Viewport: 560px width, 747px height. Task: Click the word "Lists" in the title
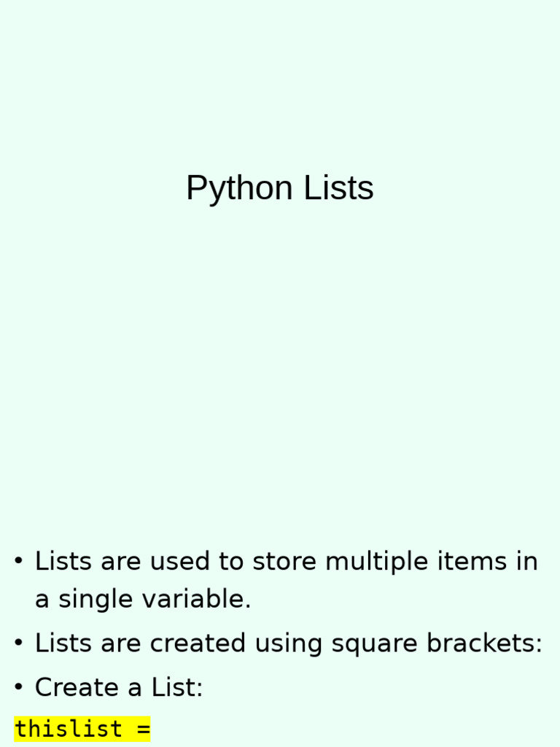point(338,188)
